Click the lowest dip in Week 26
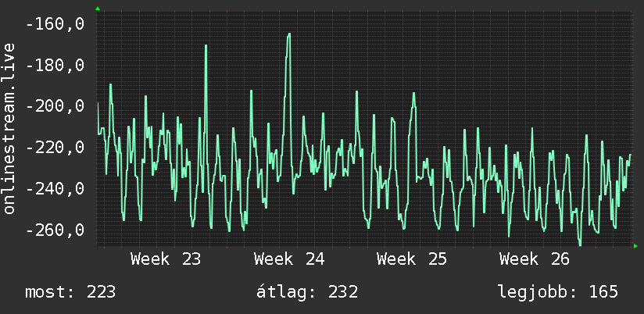Image resolution: width=644 pixels, height=314 pixels. (x=581, y=244)
